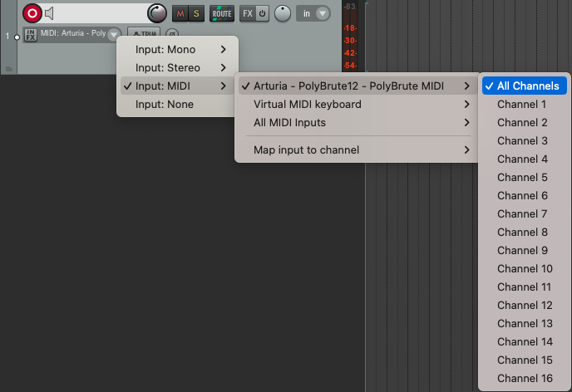This screenshot has height=392, width=572.
Task: Select Channel 2
Action: click(x=525, y=122)
